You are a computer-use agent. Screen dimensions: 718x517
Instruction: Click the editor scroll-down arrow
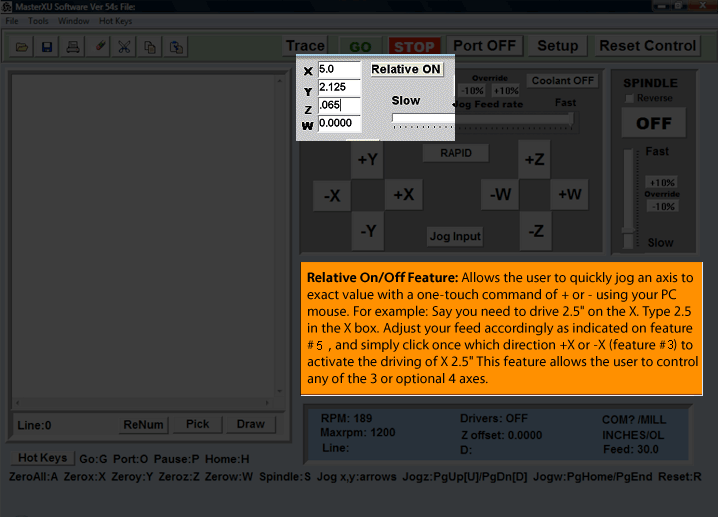click(x=279, y=392)
